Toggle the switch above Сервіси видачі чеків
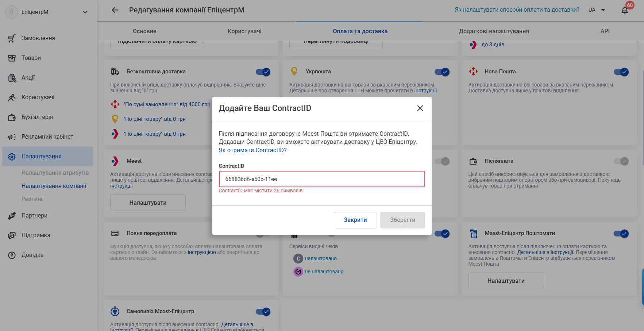 442,234
